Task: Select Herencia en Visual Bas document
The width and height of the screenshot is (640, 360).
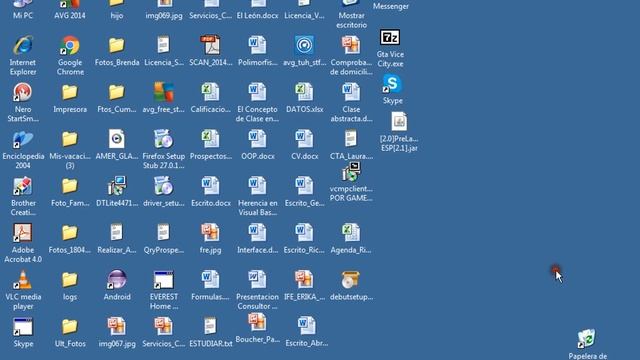Action: 258,187
